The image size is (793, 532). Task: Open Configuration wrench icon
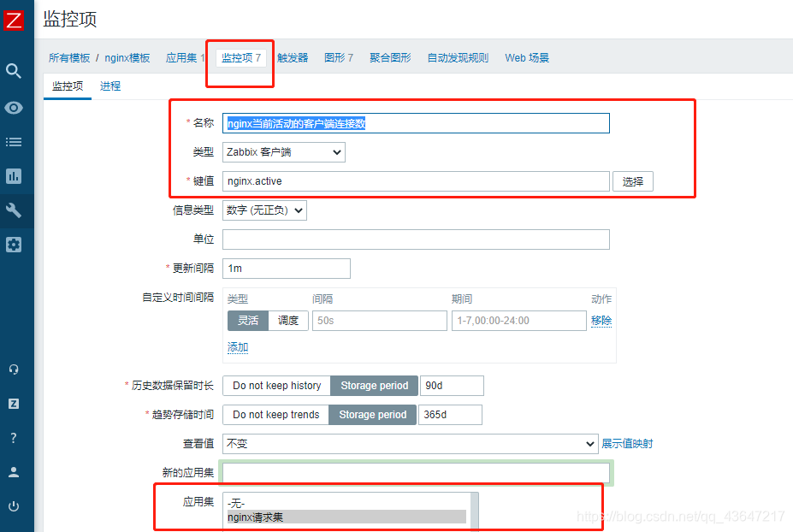coord(14,210)
